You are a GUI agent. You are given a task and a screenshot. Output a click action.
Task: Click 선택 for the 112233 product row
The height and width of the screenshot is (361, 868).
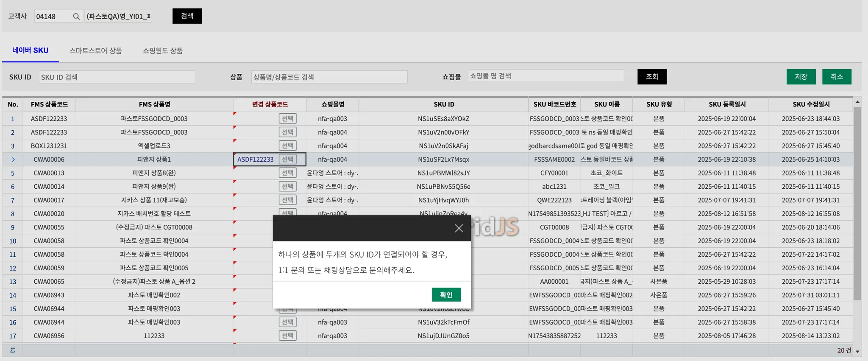coord(287,336)
